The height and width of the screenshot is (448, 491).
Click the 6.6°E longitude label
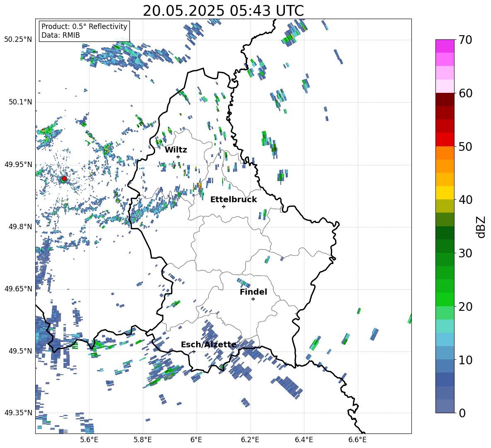pyautogui.click(x=357, y=440)
